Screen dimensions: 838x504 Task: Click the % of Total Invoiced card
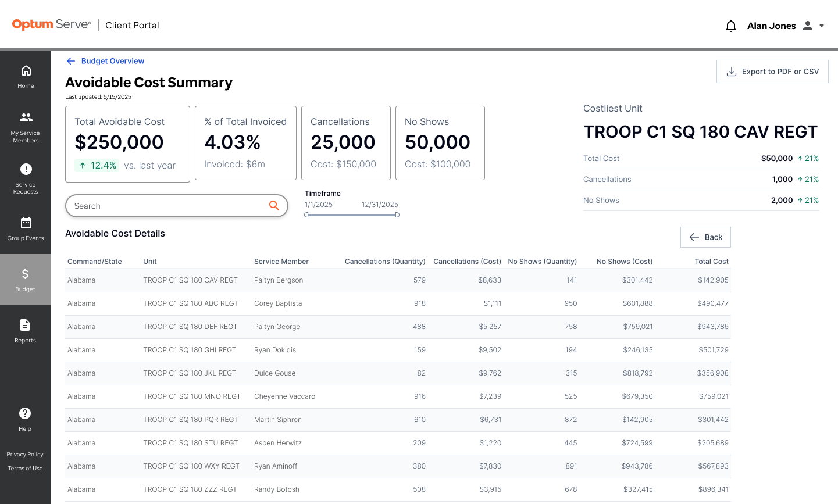point(245,143)
